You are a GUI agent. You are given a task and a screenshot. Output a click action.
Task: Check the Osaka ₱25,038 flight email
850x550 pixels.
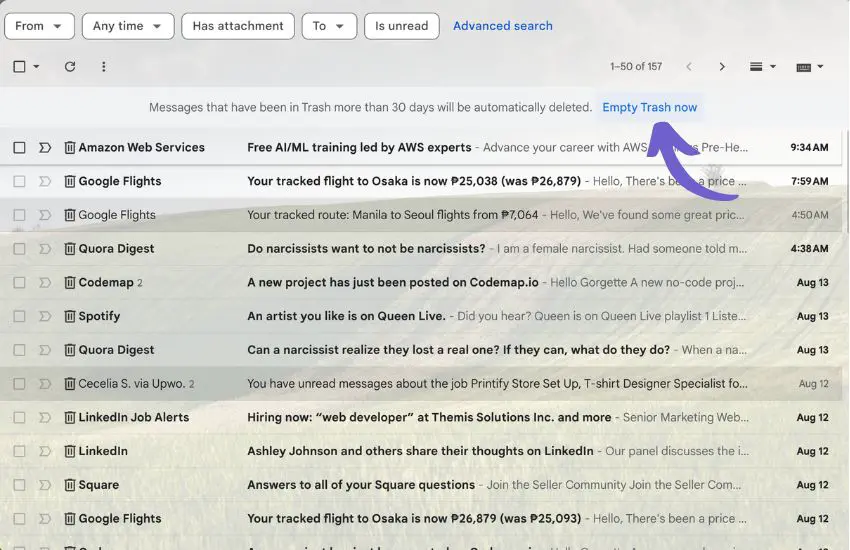click(20, 181)
